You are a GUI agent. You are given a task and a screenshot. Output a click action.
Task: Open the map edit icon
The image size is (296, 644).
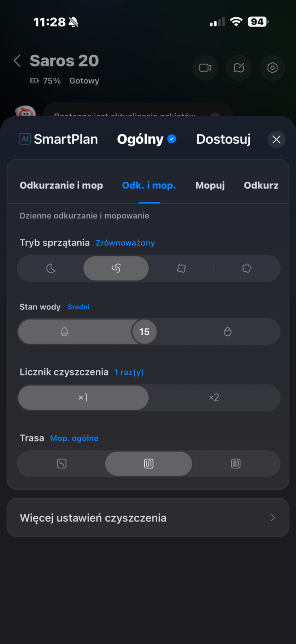(x=239, y=68)
